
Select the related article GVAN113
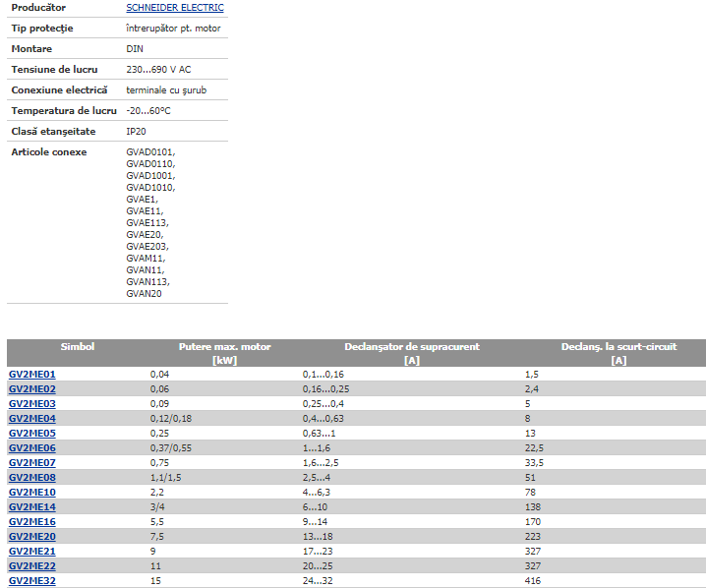148,282
